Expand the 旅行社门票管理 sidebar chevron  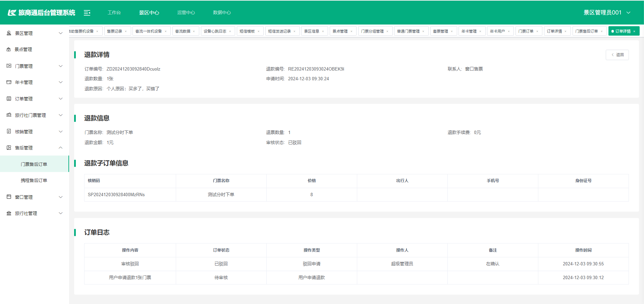coord(61,115)
